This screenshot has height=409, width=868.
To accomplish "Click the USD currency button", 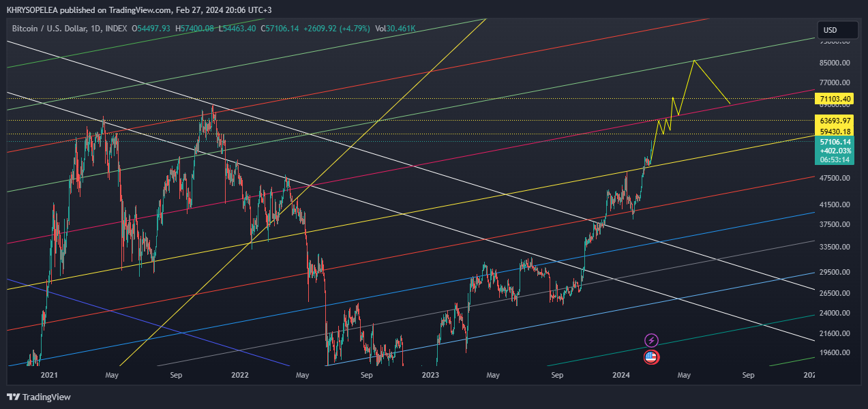I will coord(838,30).
